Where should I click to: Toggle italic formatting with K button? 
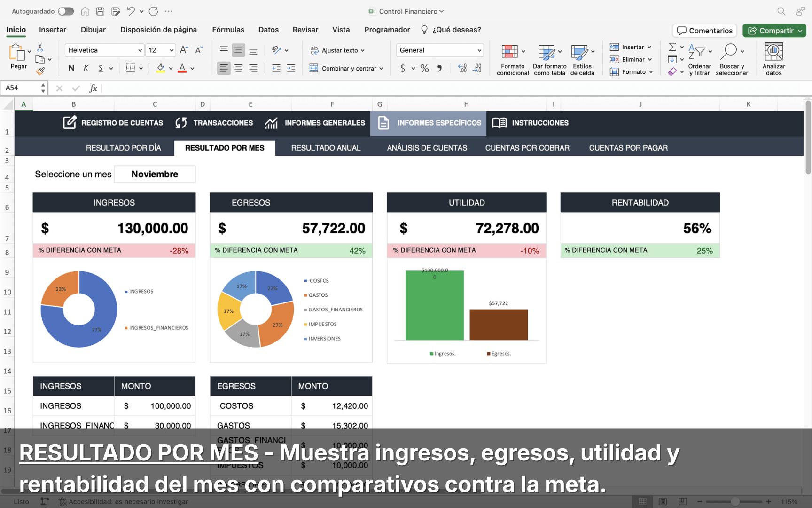coord(86,68)
